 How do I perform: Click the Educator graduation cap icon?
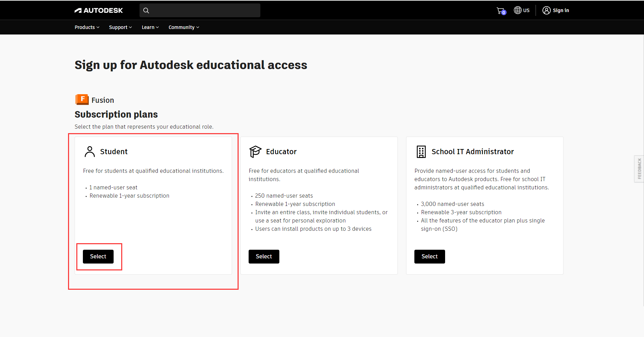(255, 151)
